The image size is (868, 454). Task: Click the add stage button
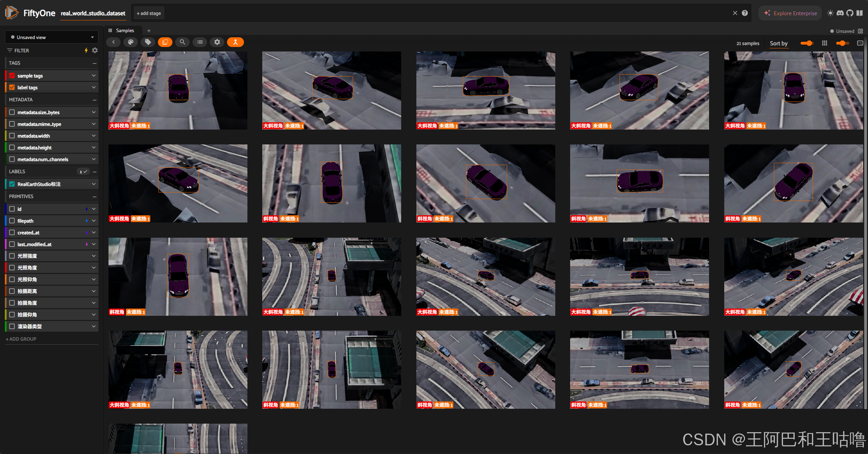(x=149, y=13)
